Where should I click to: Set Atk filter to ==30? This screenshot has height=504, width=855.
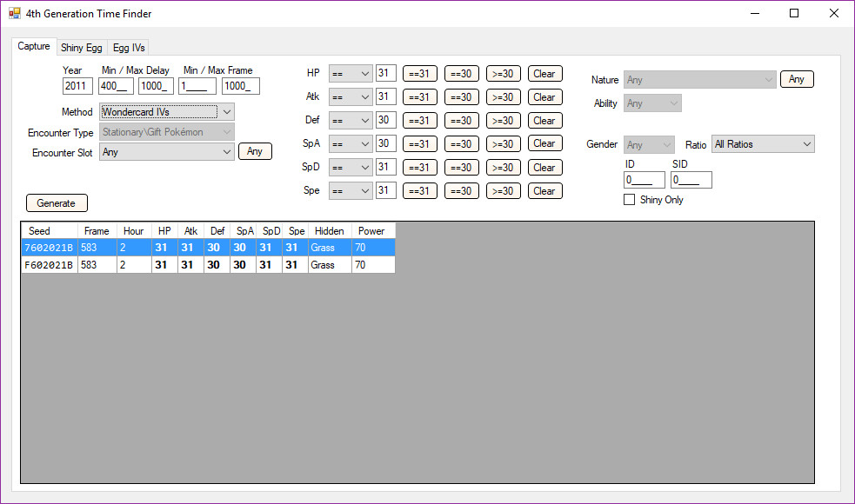click(x=461, y=97)
